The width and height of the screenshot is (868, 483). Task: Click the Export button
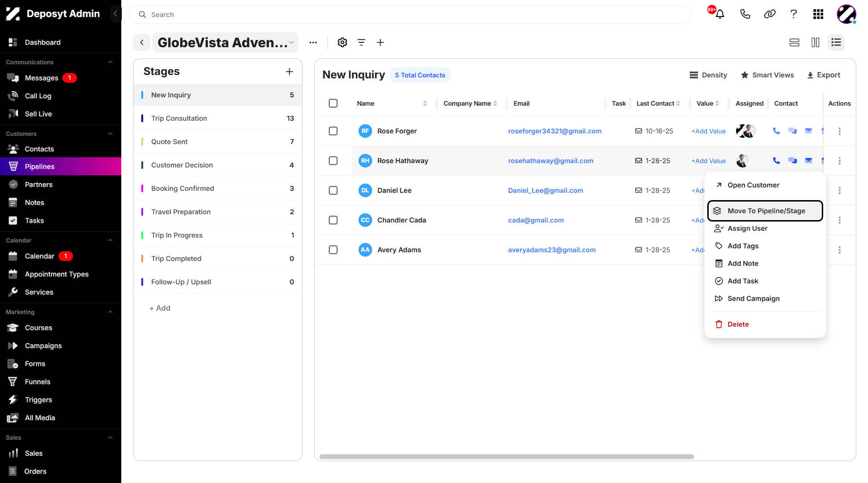[824, 75]
